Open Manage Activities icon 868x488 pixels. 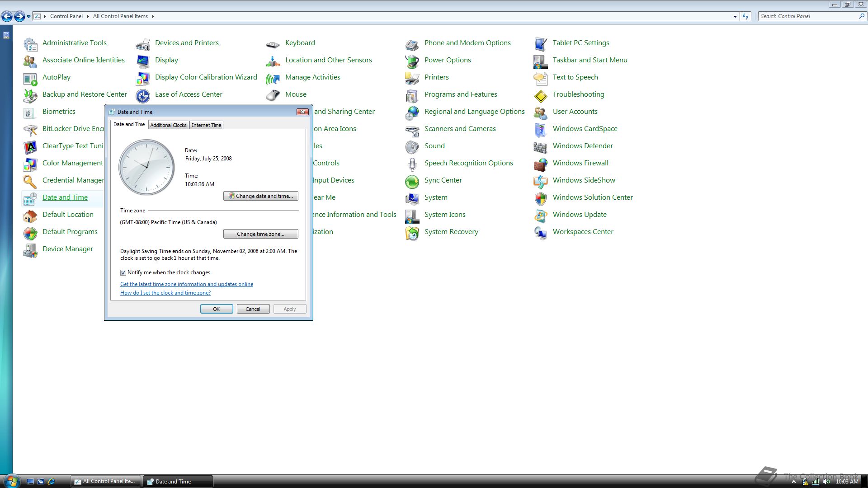coord(273,78)
